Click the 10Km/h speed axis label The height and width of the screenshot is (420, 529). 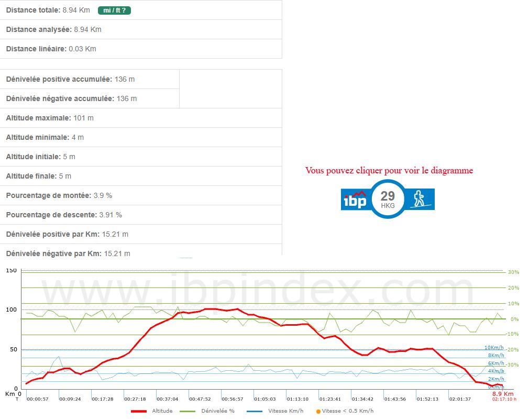pos(494,348)
